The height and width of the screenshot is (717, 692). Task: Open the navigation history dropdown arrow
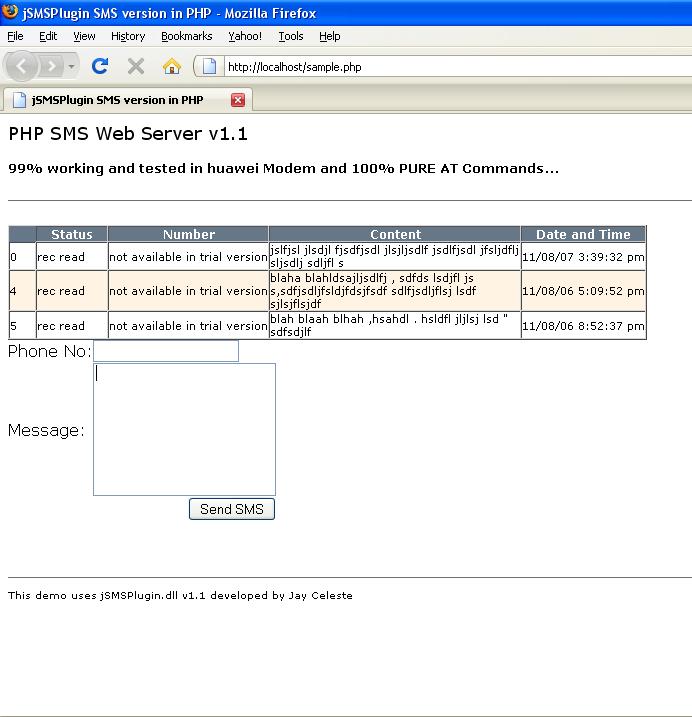coord(71,67)
